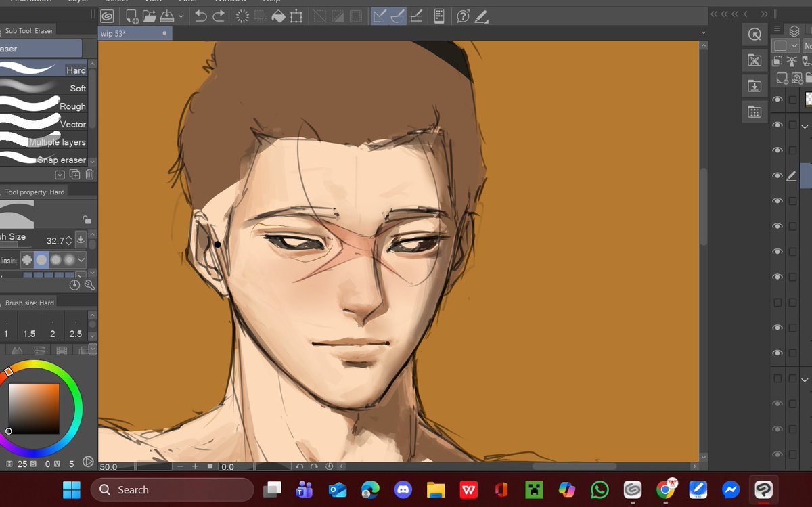This screenshot has height=507, width=812.
Task: Collapse the first layer folder chevron
Action: point(805,127)
